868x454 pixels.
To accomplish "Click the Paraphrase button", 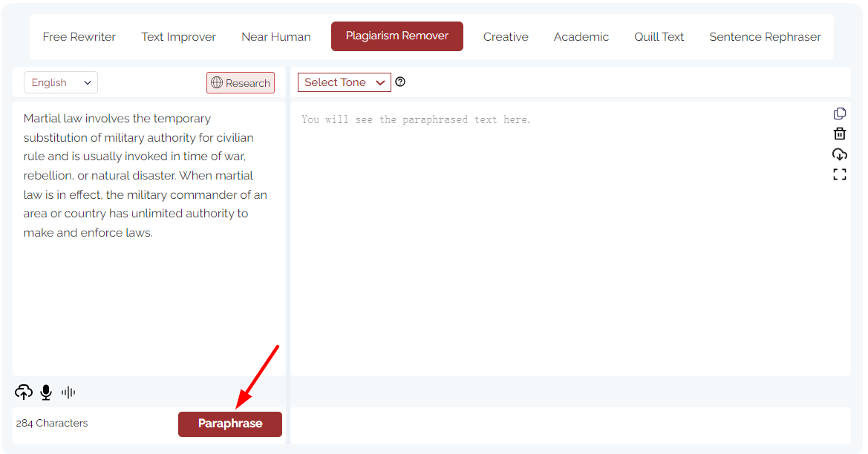I will (x=230, y=424).
